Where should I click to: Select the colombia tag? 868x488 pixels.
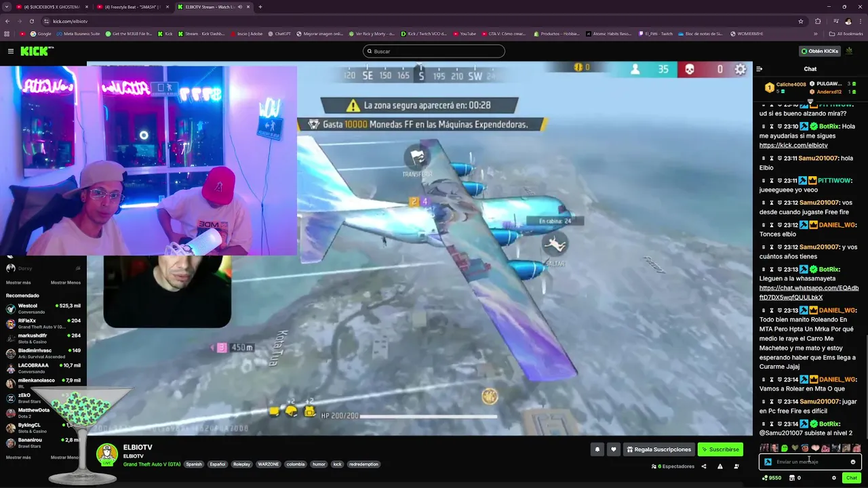pyautogui.click(x=296, y=464)
